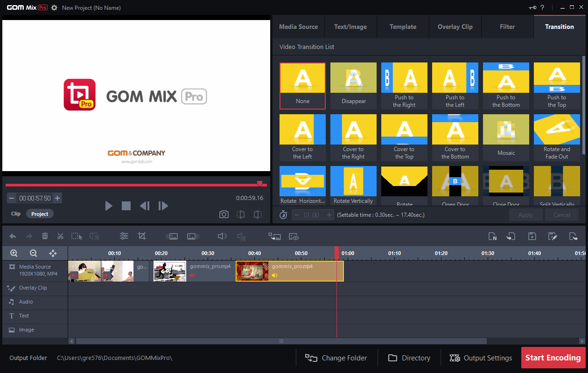
Task: Zoom out of the timeline
Action: click(x=32, y=253)
